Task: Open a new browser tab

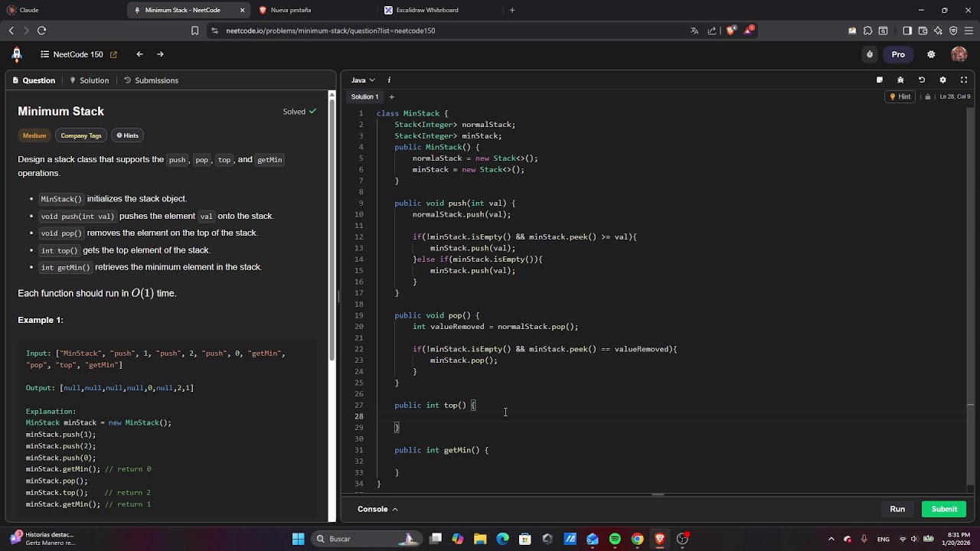Action: 512,10
